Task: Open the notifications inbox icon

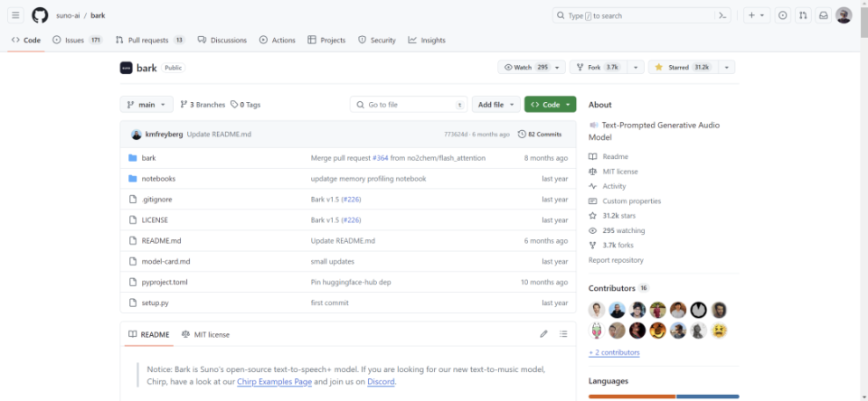Action: point(823,15)
